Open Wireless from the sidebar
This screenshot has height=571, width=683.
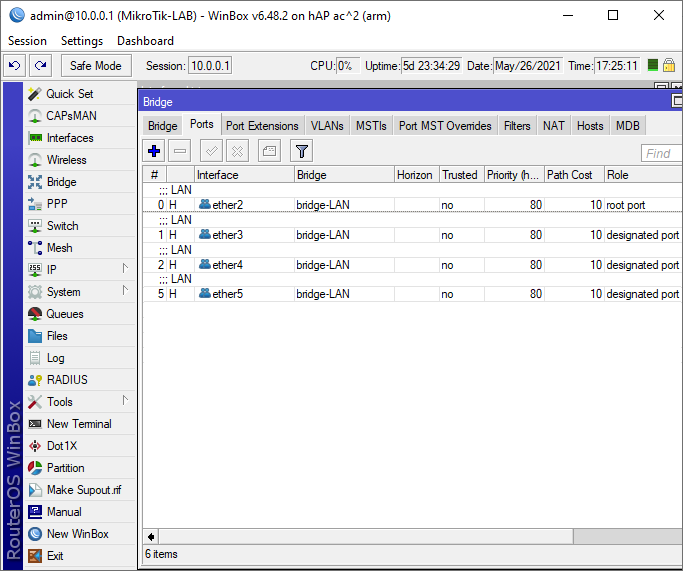pyautogui.click(x=80, y=160)
